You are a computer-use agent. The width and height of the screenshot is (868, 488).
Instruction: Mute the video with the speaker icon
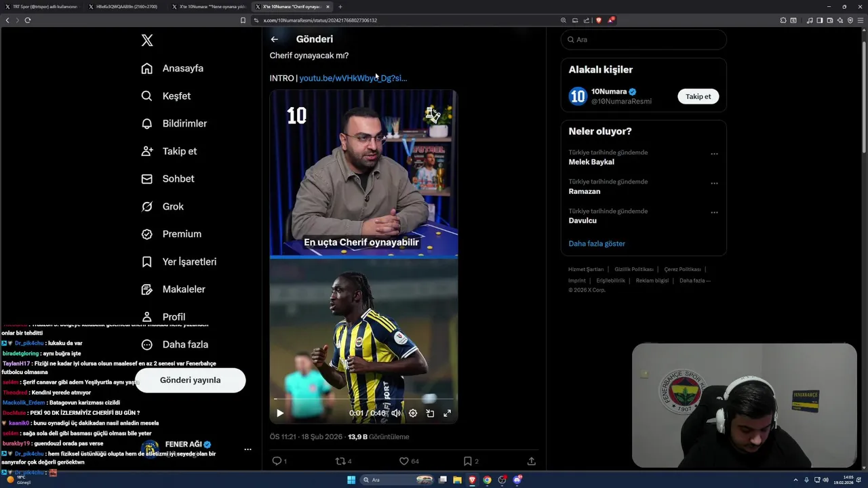[396, 413]
